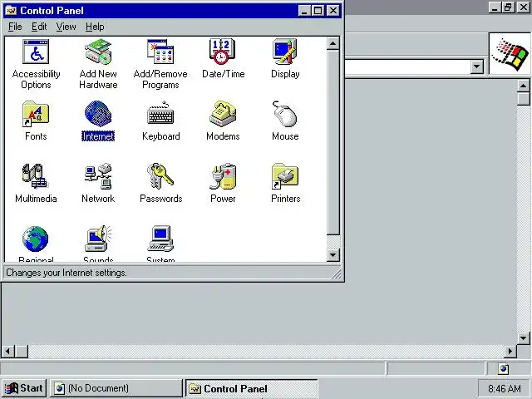Click the background window vertical scrollbar thumb

click(x=523, y=99)
